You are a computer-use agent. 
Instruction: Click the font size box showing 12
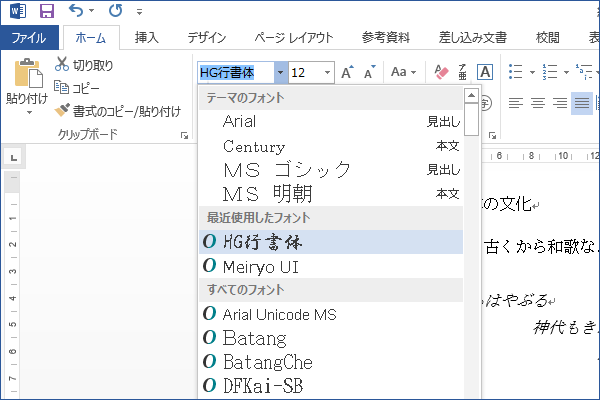pyautogui.click(x=305, y=72)
